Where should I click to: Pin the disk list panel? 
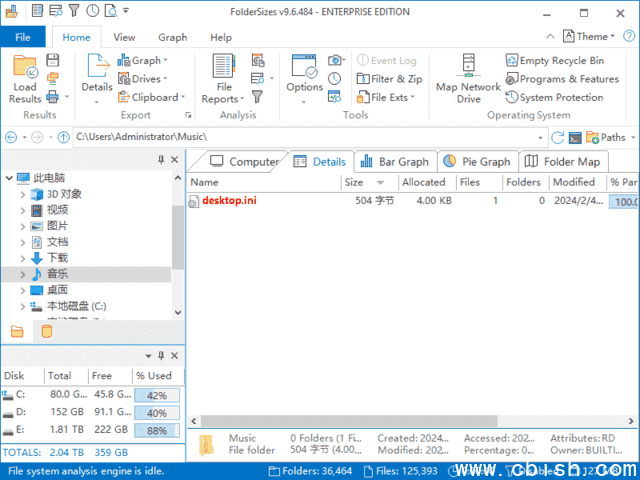pos(161,356)
